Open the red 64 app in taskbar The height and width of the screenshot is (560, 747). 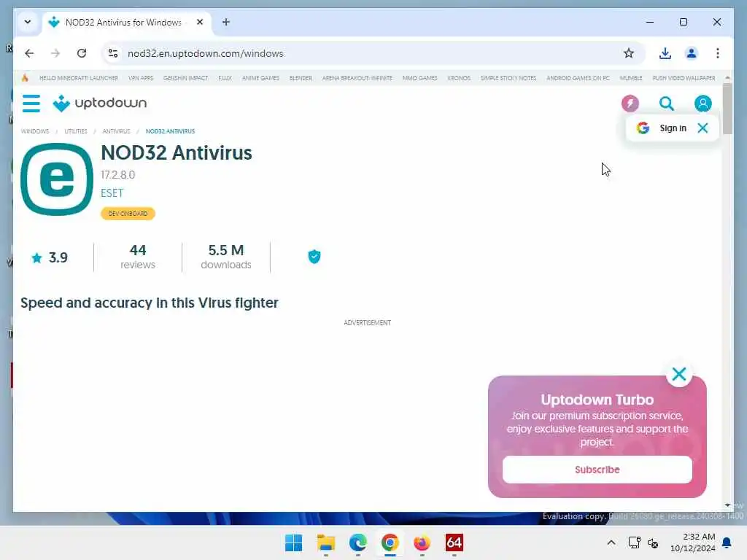tap(454, 542)
